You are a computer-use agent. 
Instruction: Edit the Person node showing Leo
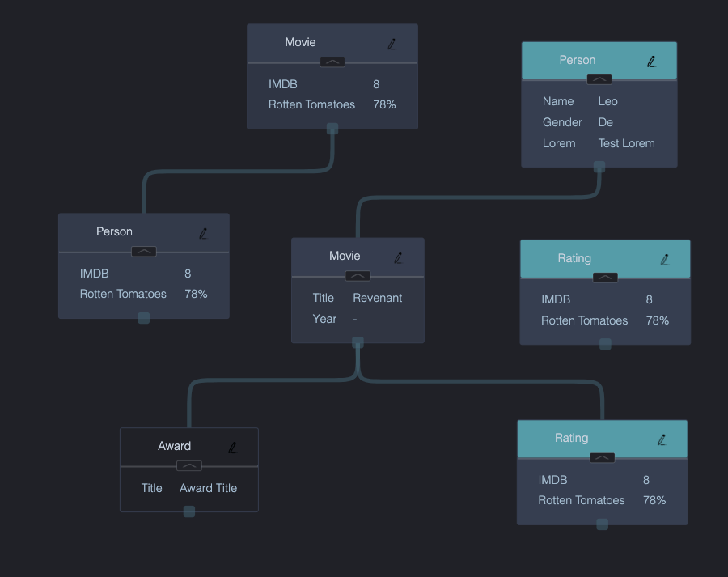coord(651,61)
